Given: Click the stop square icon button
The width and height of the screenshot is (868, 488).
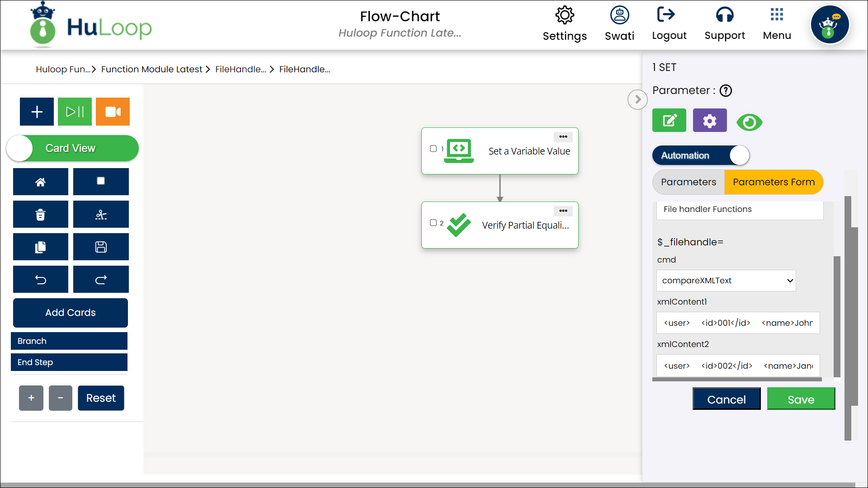Looking at the screenshot, I should click(101, 182).
